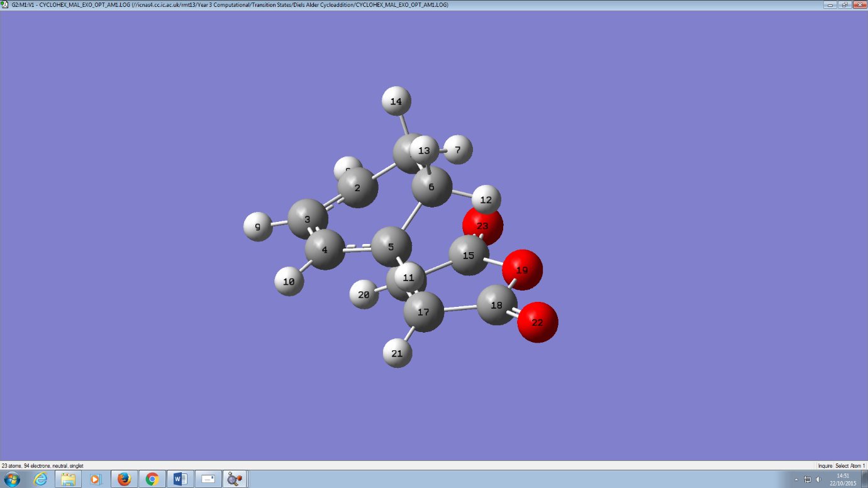Open the envelope mail app in taskbar
Screen dimensions: 868x488
(208, 479)
